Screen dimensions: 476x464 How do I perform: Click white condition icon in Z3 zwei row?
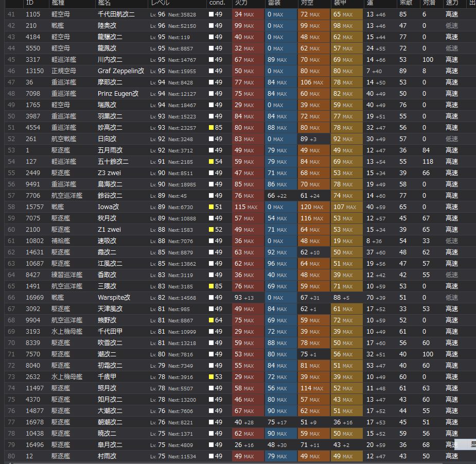(x=211, y=173)
